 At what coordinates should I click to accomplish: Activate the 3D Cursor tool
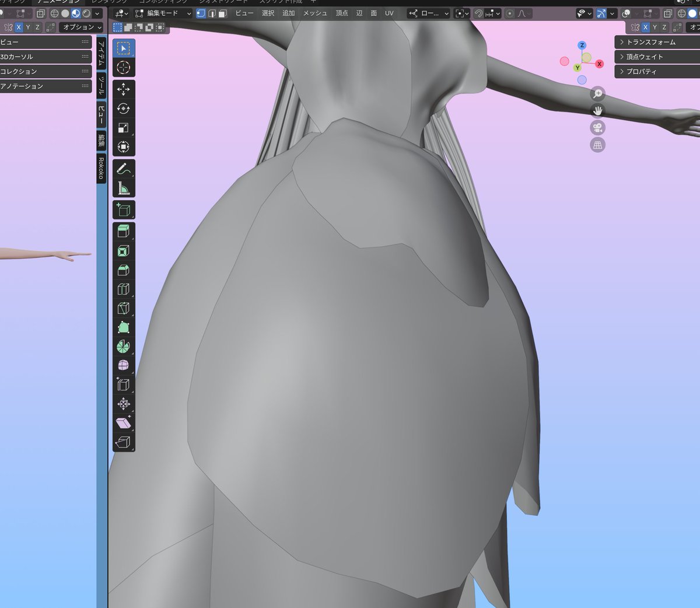123,68
